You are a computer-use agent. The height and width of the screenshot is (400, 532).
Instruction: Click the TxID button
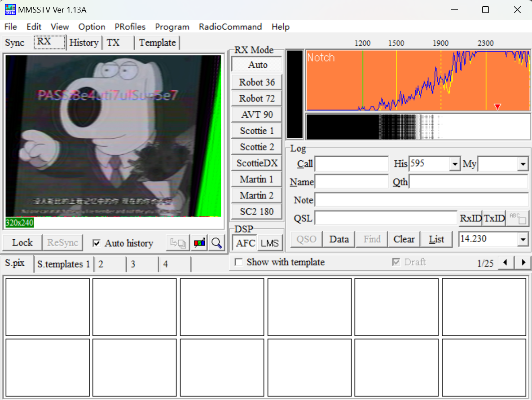pyautogui.click(x=494, y=218)
